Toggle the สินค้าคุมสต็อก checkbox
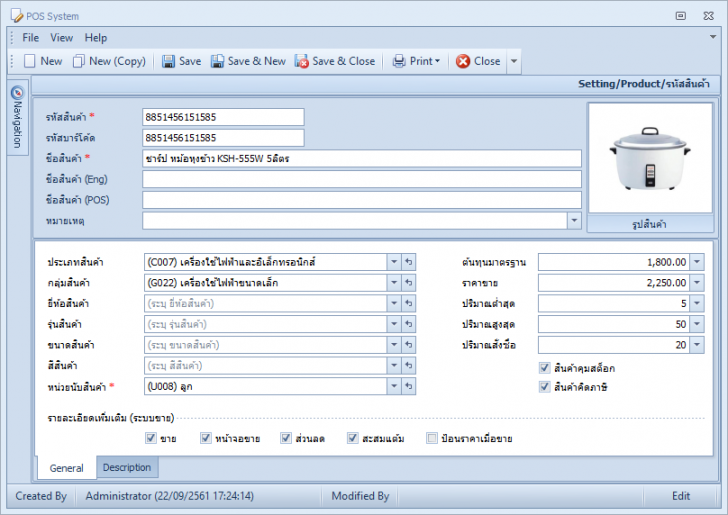This screenshot has width=728, height=515. pos(545,368)
